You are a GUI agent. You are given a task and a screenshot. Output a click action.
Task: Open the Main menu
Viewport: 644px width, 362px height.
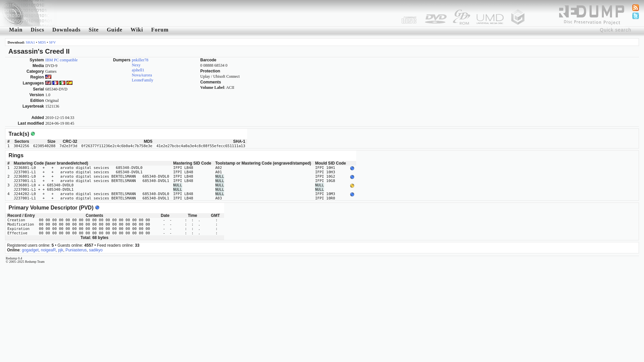pyautogui.click(x=16, y=30)
